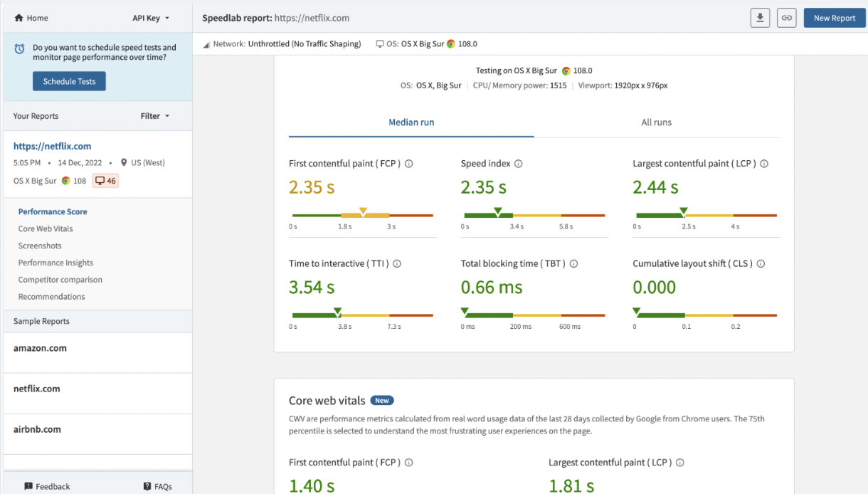Click info icon beside Time to interactive
Viewport: 868px width, 494px height.
coord(397,264)
